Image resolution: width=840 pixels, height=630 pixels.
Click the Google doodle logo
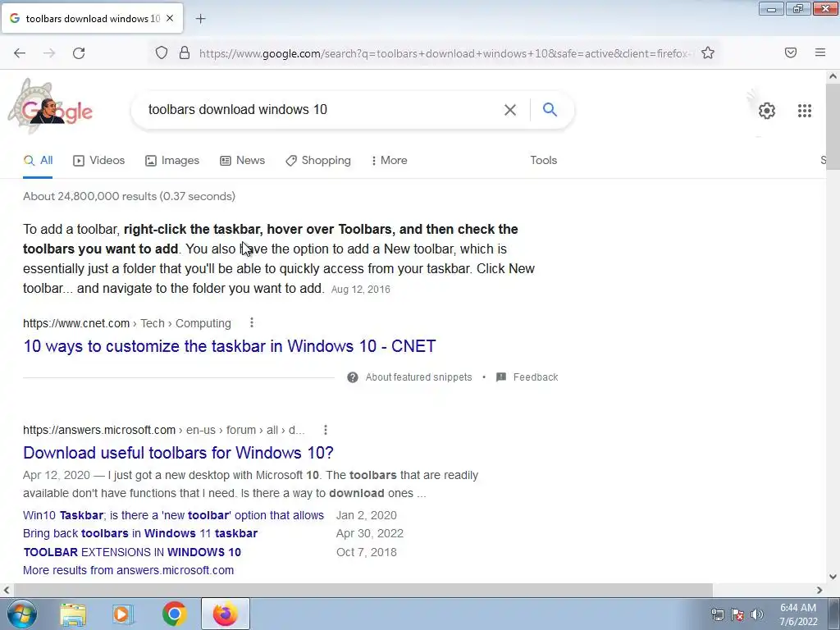coord(51,107)
